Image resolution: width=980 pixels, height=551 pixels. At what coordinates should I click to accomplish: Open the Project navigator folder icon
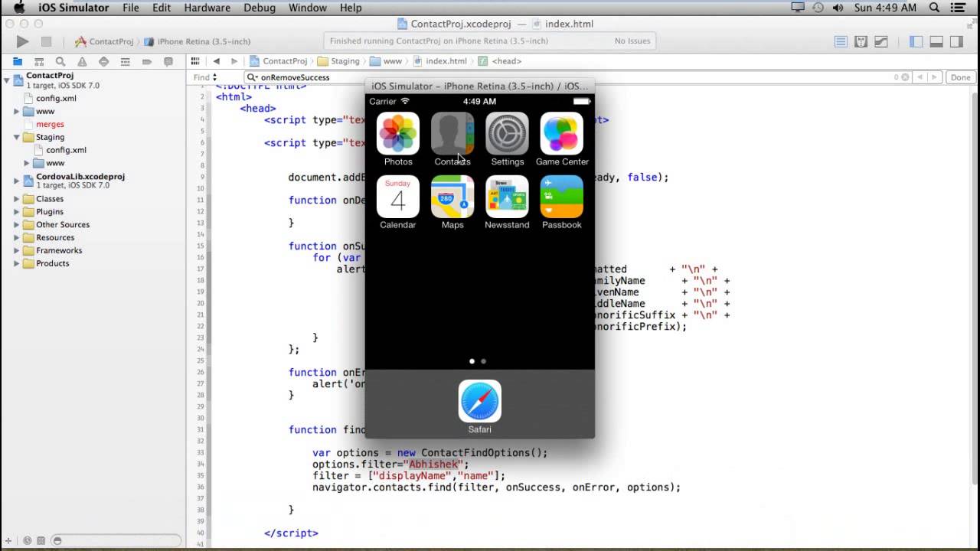point(18,61)
